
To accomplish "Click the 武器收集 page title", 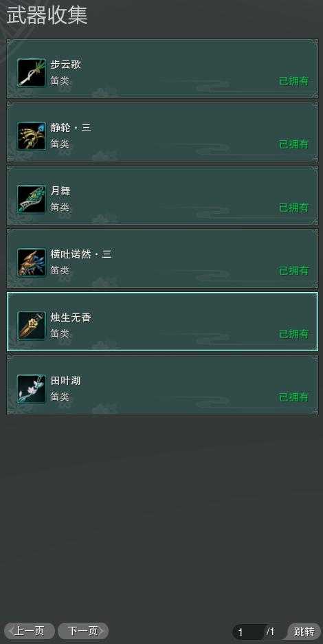I will (47, 16).
